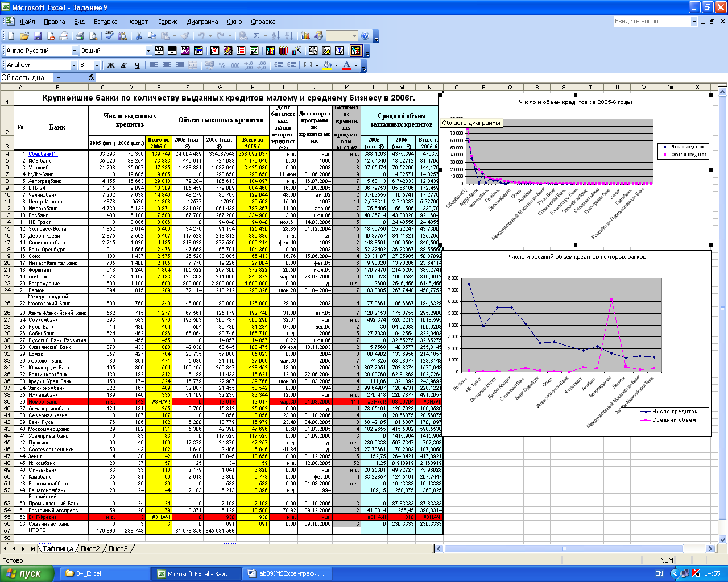Click the Copy icon
Screen dimensions: 728x582
tap(152, 36)
